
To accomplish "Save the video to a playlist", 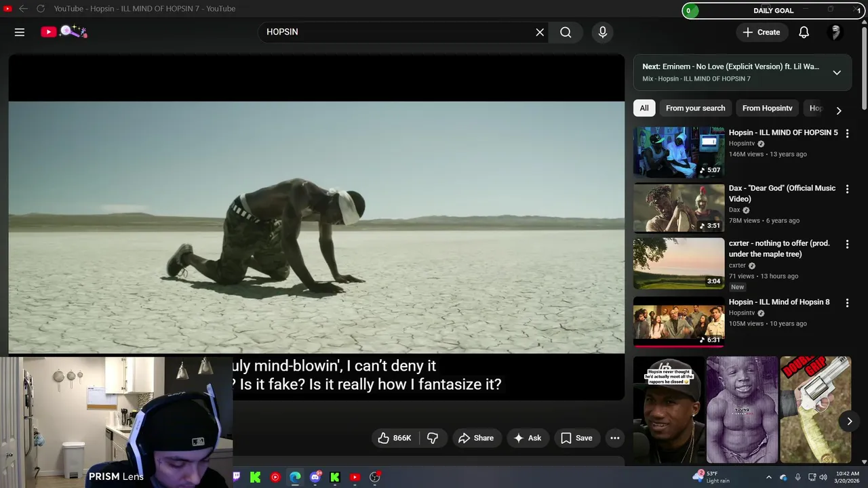I will [x=576, y=438].
